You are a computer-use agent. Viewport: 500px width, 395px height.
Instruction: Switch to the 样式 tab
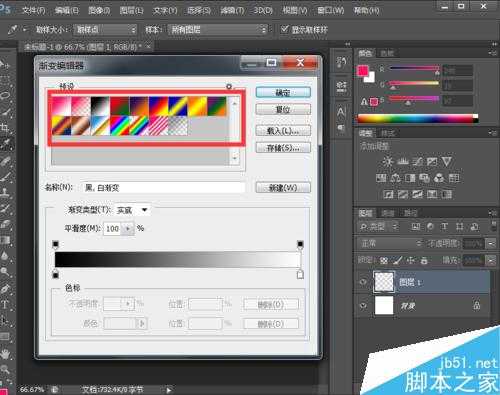pos(388,133)
